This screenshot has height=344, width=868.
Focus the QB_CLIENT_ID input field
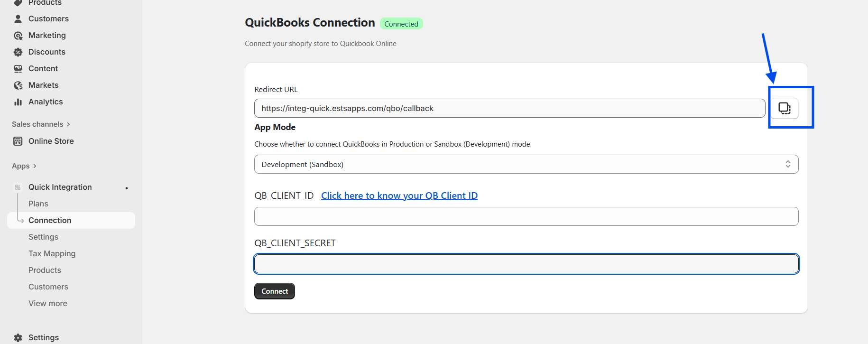pyautogui.click(x=526, y=216)
